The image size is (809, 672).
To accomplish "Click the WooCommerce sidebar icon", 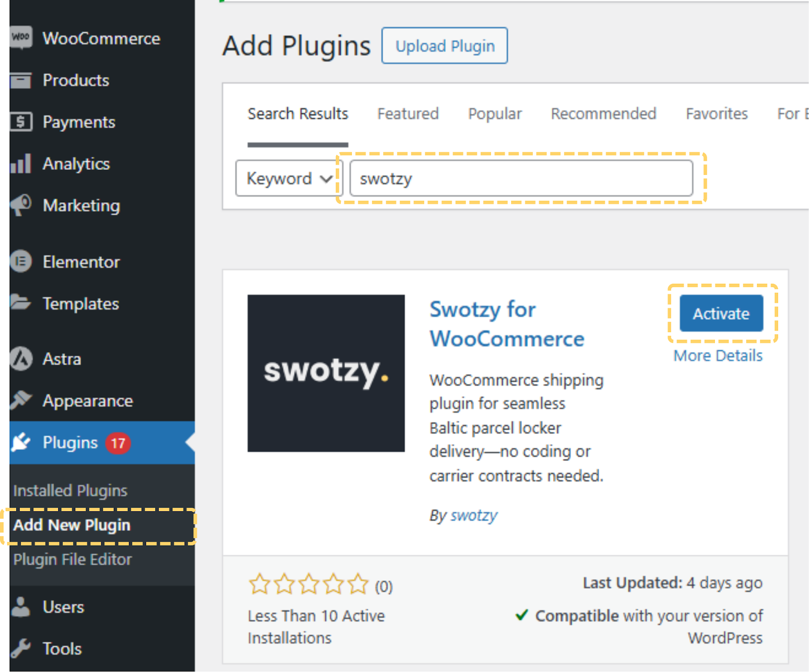I will (21, 38).
